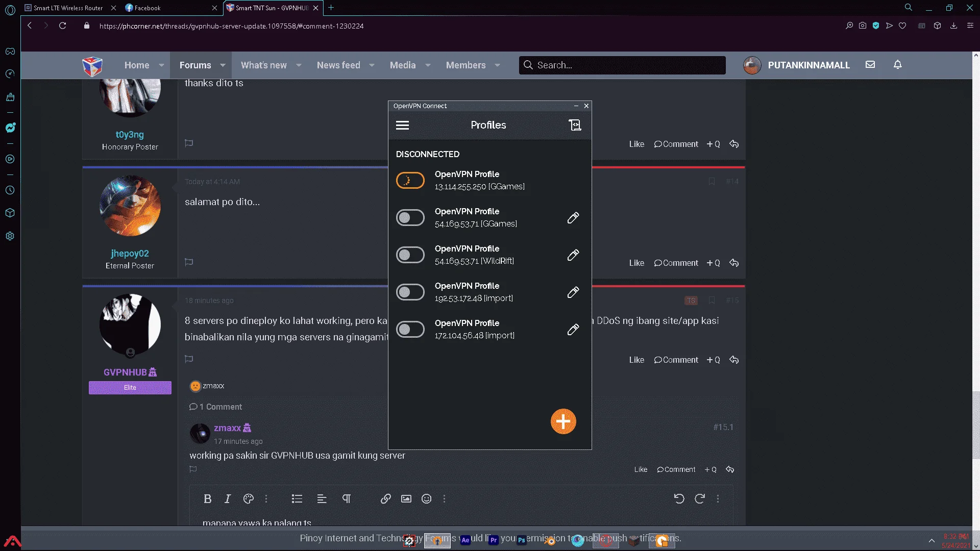Toggle bold in the reply editor
The width and height of the screenshot is (980, 551).
(x=207, y=499)
